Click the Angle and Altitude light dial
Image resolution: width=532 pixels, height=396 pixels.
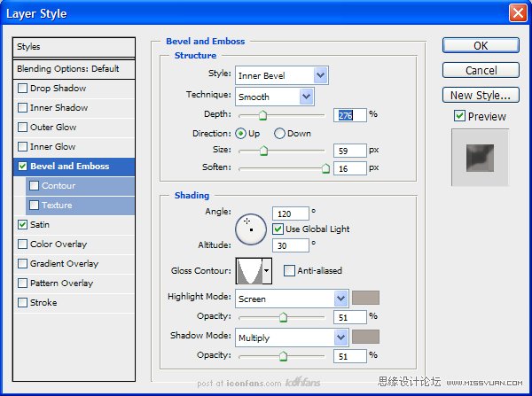tap(251, 229)
